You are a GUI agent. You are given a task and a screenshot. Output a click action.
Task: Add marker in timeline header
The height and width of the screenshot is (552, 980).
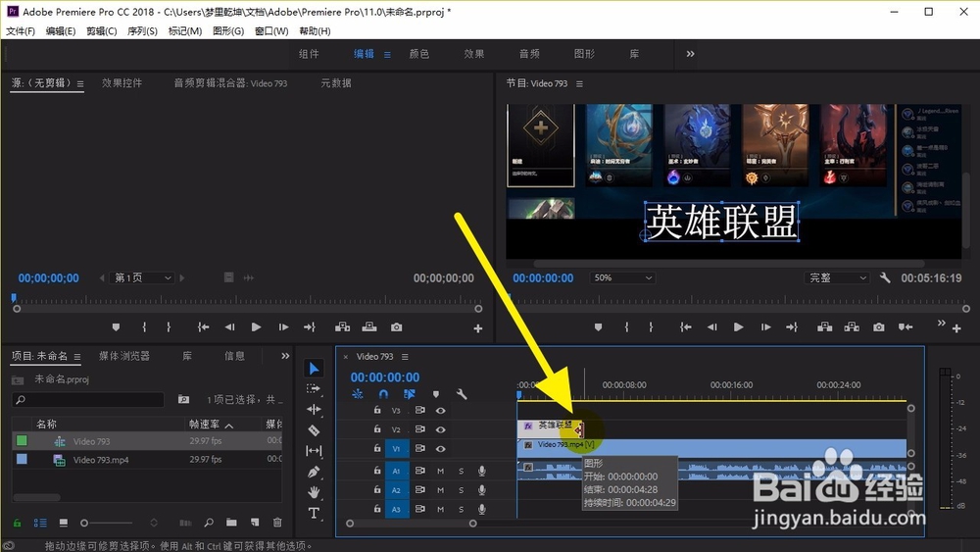click(436, 394)
